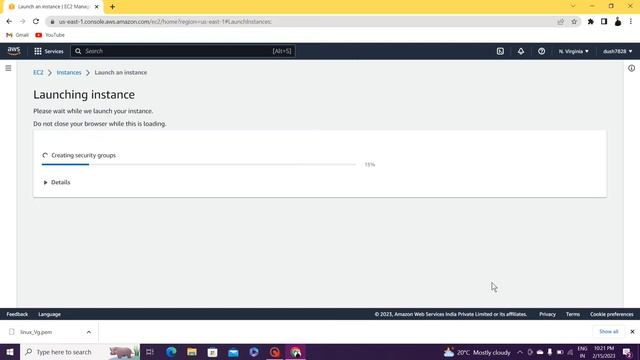This screenshot has height=360, width=640.
Task: Bookmark this page star icon
Action: (574, 22)
